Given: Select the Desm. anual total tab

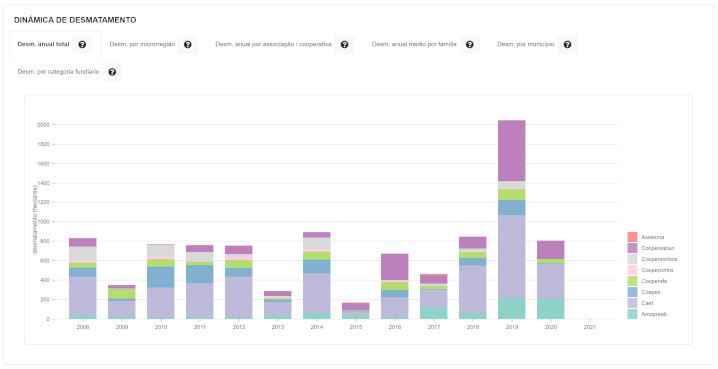Looking at the screenshot, I should pyautogui.click(x=44, y=44).
